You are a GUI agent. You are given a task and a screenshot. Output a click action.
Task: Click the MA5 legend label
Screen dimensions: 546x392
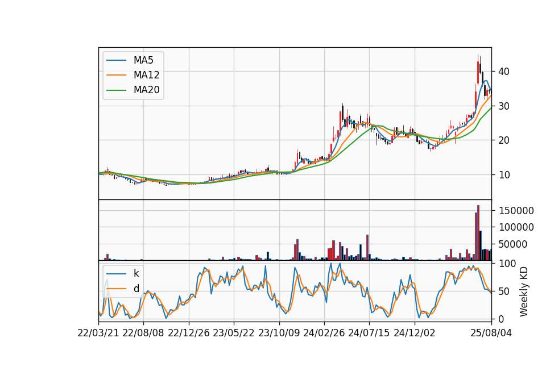(143, 60)
